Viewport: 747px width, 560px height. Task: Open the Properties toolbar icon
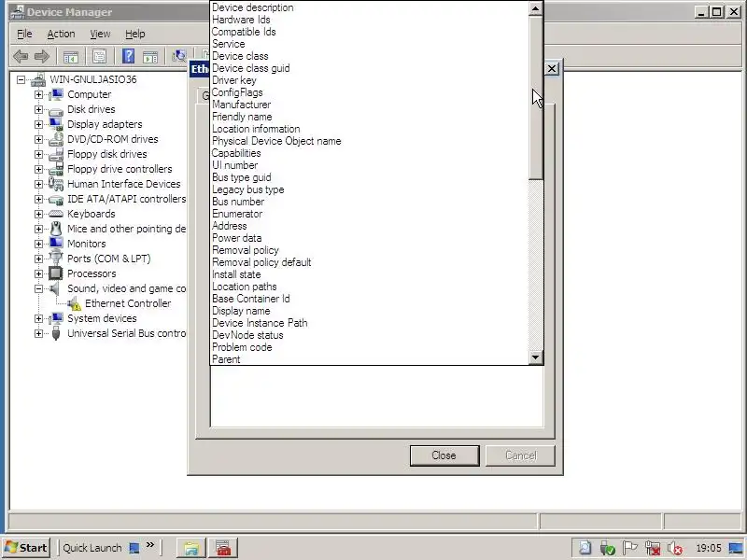pyautogui.click(x=100, y=56)
